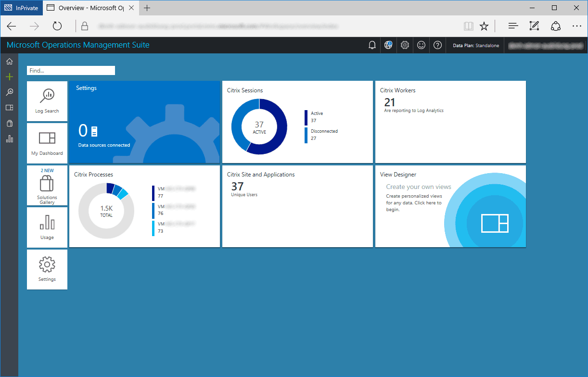Click the browser Forward arrow
Screen dimensions: 588x377
tap(34, 26)
